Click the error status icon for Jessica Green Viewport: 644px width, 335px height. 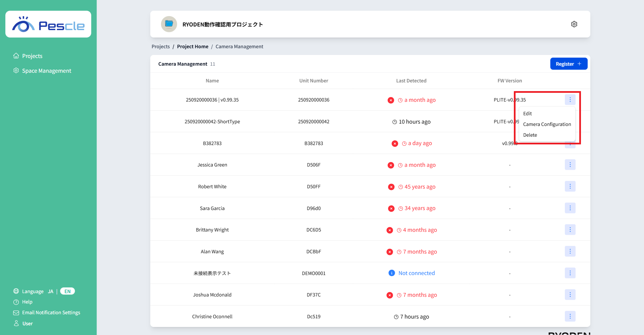coord(391,165)
